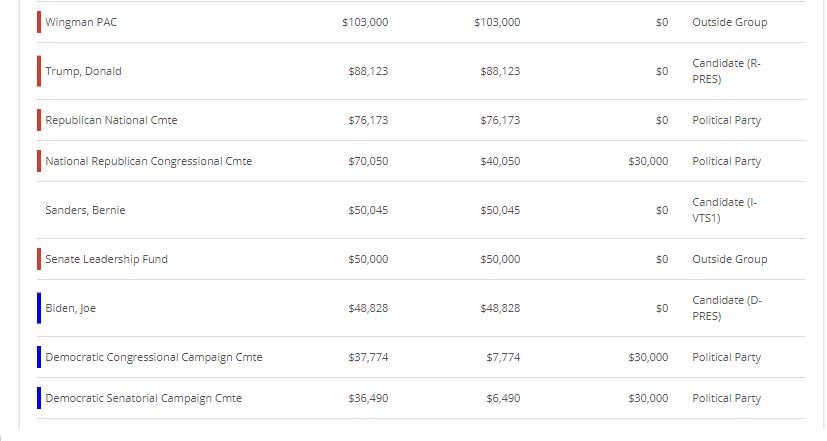Open Republican National Cmte entry
Viewport: 827px width, 441px height.
[x=111, y=120]
